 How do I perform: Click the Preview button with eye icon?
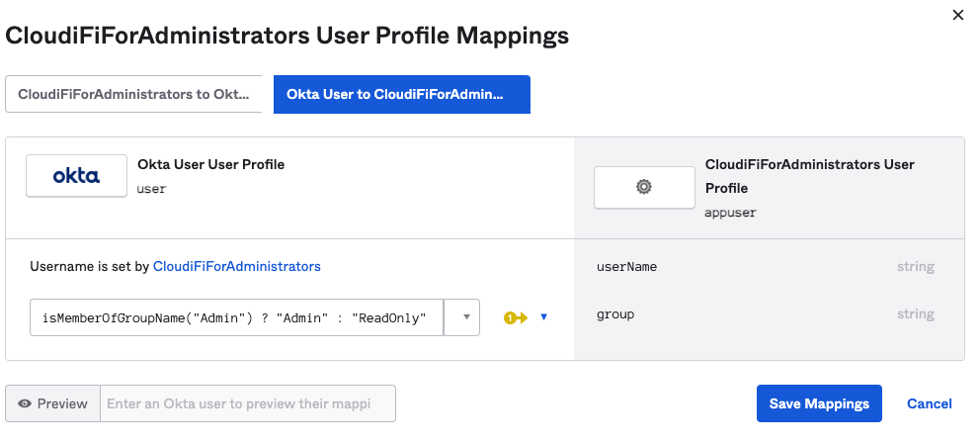(53, 403)
